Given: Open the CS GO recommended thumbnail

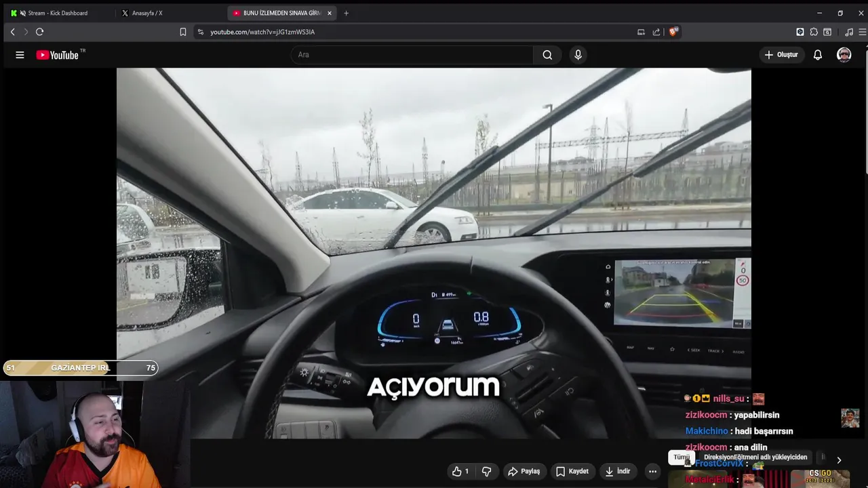Looking at the screenshot, I should point(820,478).
